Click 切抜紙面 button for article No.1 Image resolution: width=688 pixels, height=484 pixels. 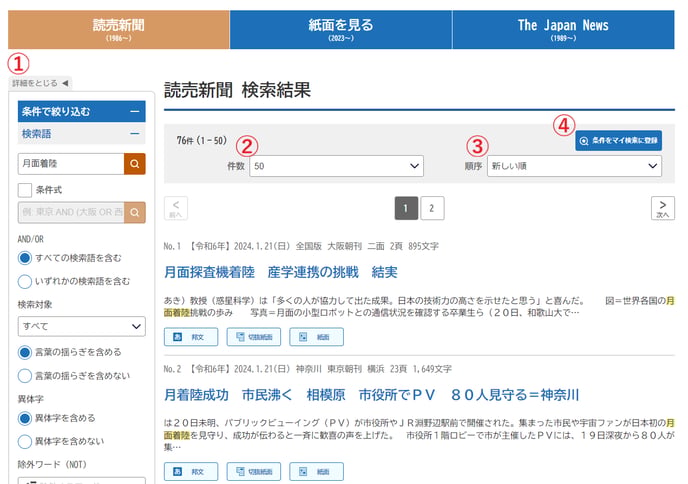pyautogui.click(x=254, y=337)
